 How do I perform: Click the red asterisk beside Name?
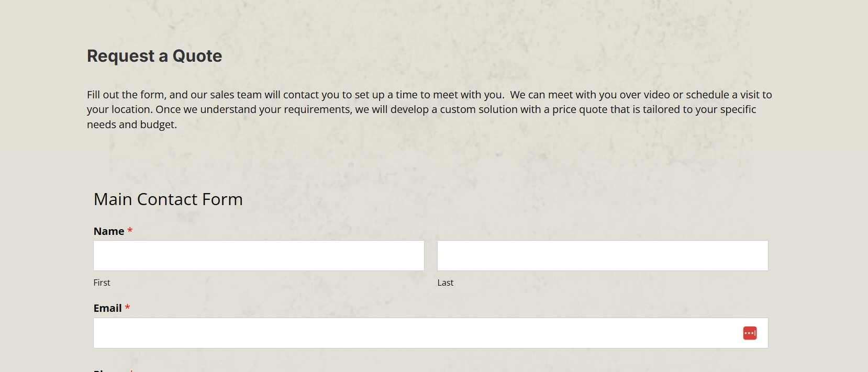130,231
